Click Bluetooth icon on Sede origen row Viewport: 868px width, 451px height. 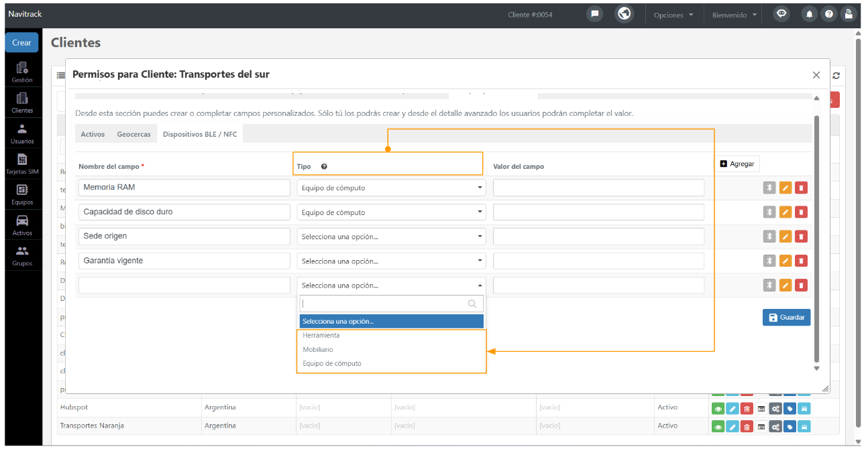(769, 237)
